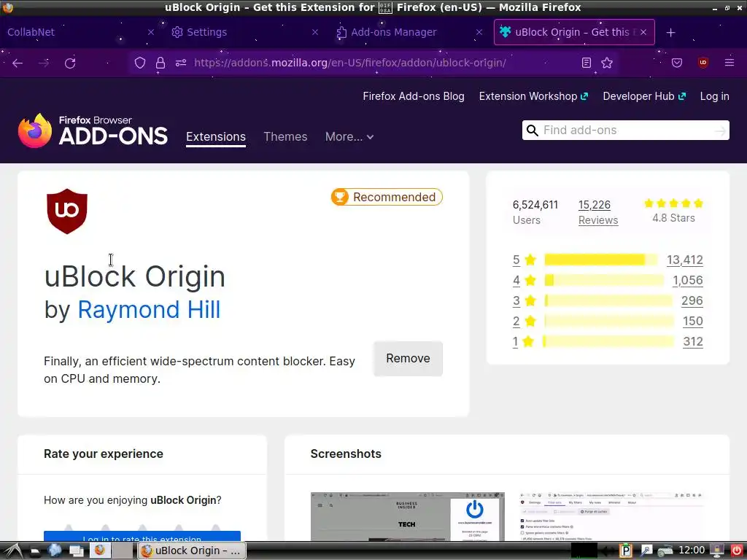This screenshot has width=747, height=560.
Task: Close the CollabNet tab
Action: [x=151, y=32]
